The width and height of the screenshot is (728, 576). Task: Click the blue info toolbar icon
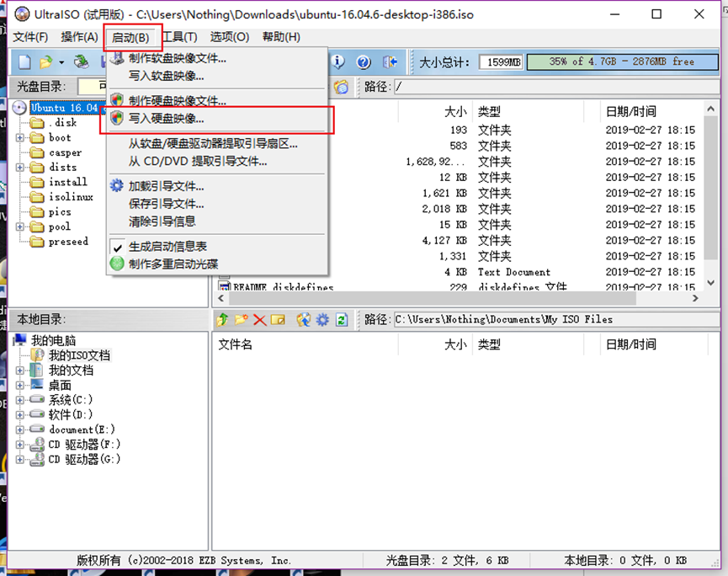click(x=338, y=61)
